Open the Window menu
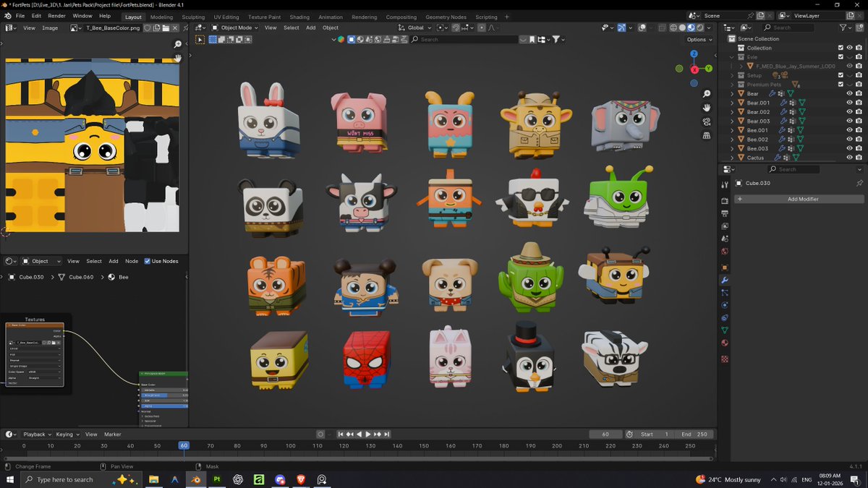The width and height of the screenshot is (868, 488). tap(82, 16)
